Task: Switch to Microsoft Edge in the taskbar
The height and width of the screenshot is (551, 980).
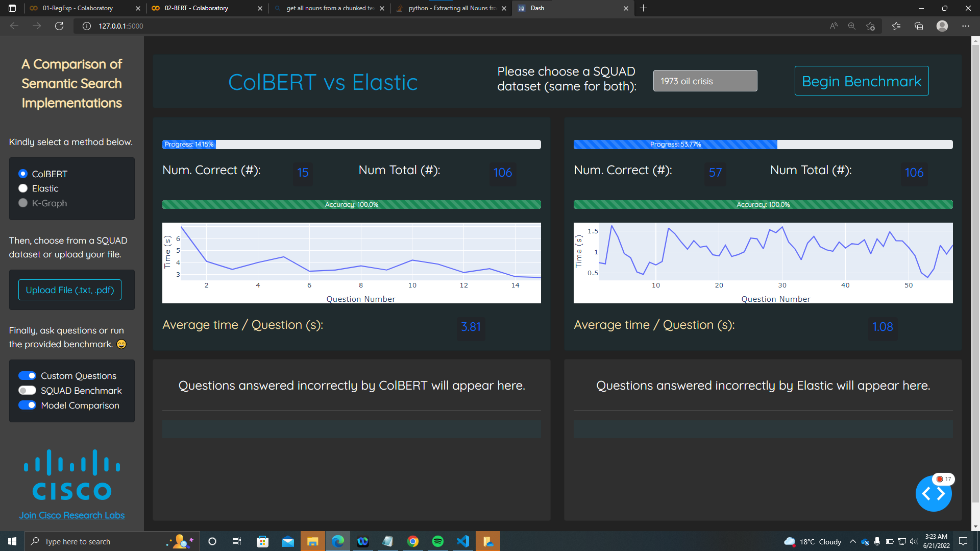Action: pyautogui.click(x=338, y=541)
